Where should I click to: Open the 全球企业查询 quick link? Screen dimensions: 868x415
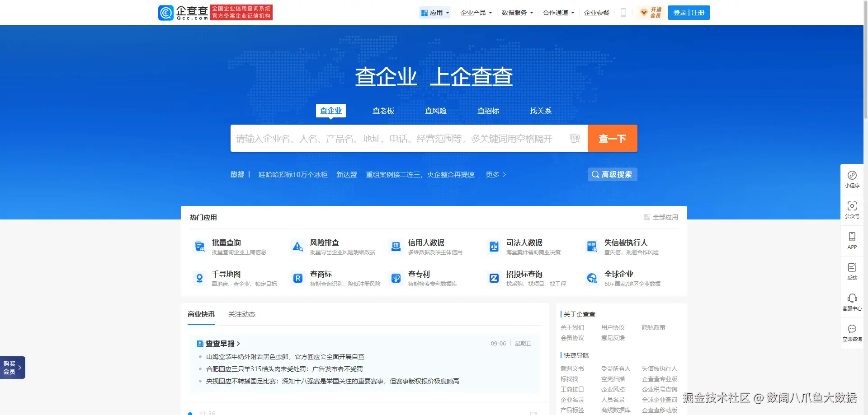click(660, 400)
